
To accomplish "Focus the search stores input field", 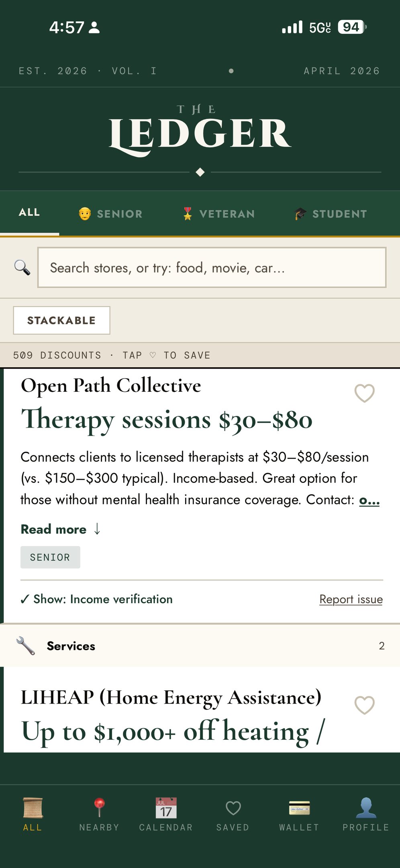I will pos(212,268).
